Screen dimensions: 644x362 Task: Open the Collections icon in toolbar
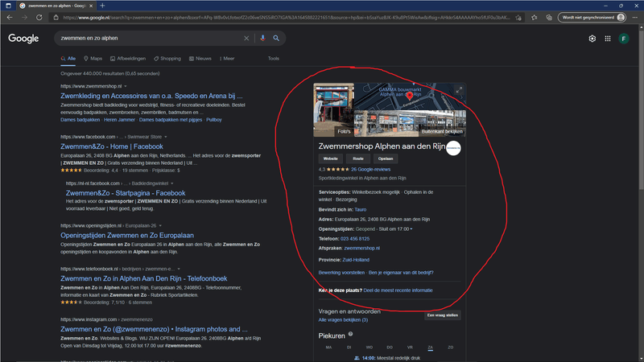coord(549,18)
